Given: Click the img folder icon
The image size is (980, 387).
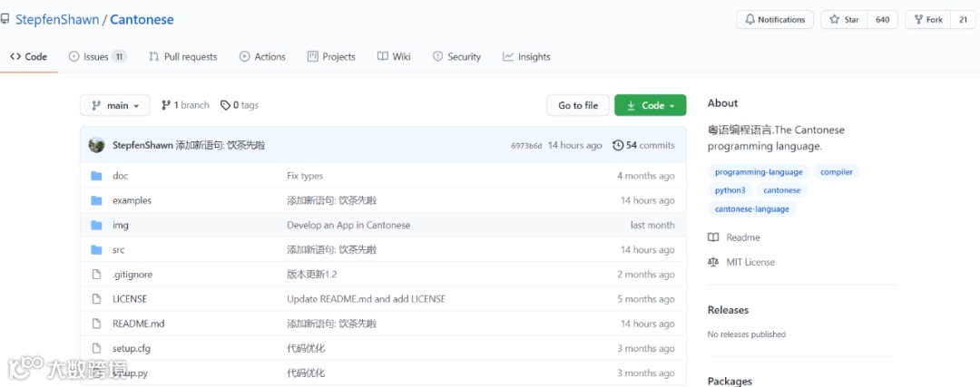Looking at the screenshot, I should click(96, 225).
